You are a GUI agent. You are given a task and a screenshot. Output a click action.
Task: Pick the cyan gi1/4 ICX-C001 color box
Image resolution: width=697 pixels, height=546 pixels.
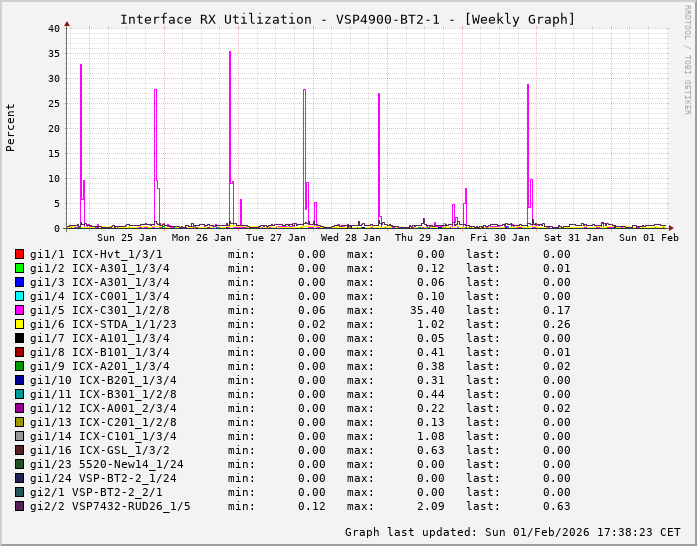[20, 297]
